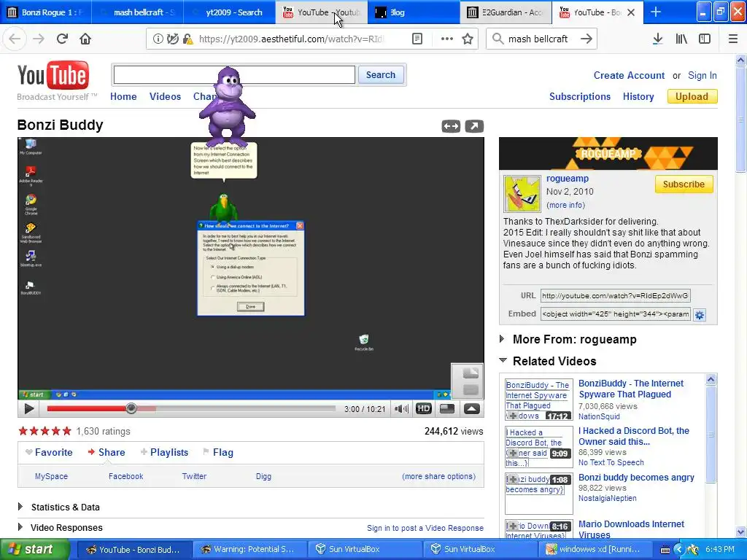Toggle reader view icon in address bar
This screenshot has width=747, height=560.
(417, 39)
